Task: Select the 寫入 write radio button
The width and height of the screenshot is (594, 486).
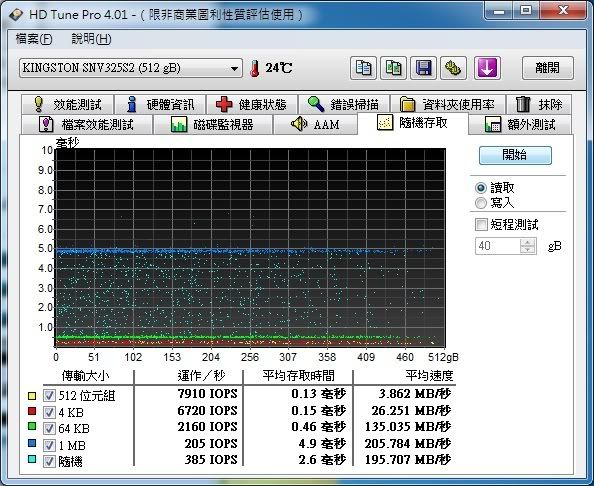Action: coord(481,203)
